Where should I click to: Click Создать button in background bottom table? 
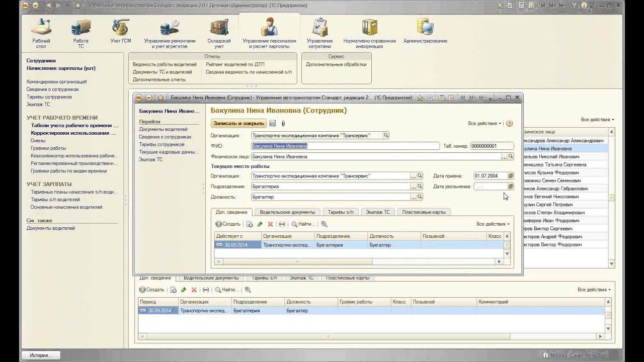point(152,290)
